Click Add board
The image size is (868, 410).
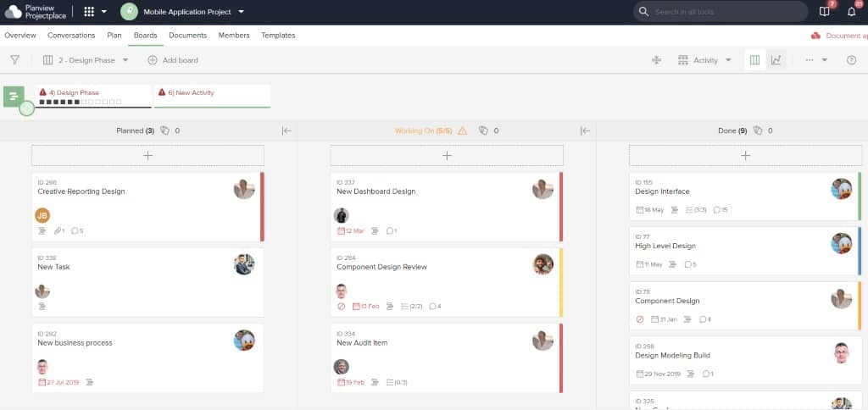click(x=173, y=60)
